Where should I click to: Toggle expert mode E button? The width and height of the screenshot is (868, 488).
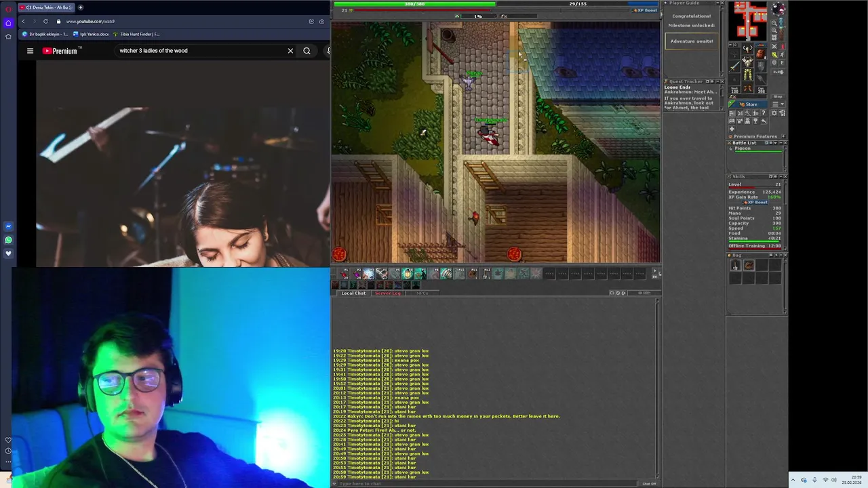tap(782, 62)
